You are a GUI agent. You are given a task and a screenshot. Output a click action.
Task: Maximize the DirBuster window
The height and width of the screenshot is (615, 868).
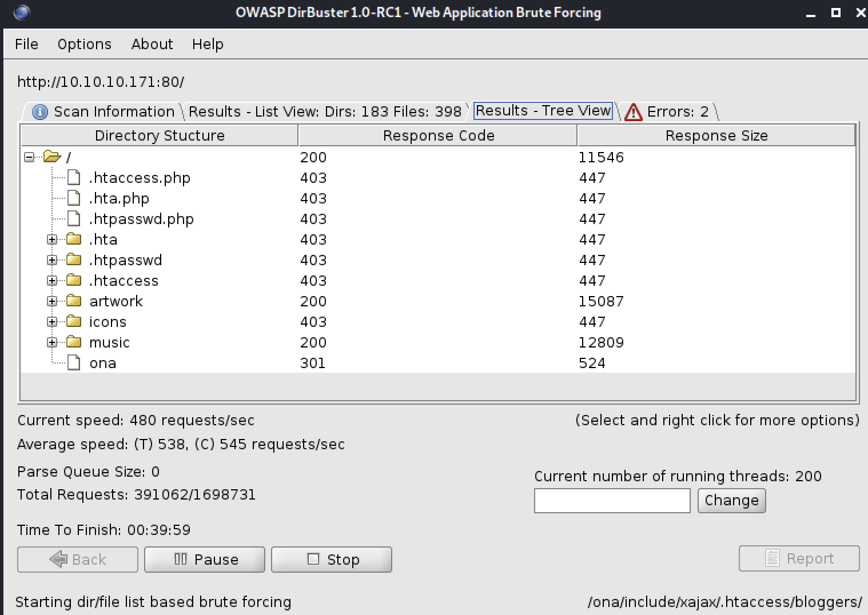click(x=835, y=13)
